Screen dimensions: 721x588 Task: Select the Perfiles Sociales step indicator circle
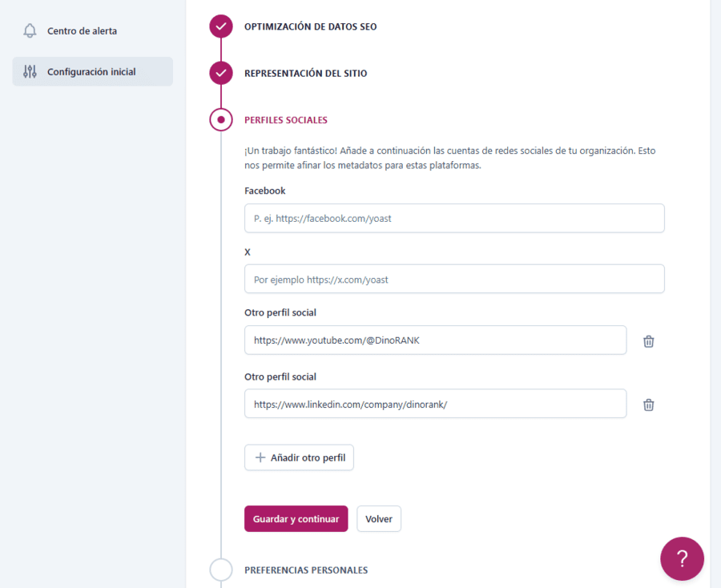pos(220,119)
